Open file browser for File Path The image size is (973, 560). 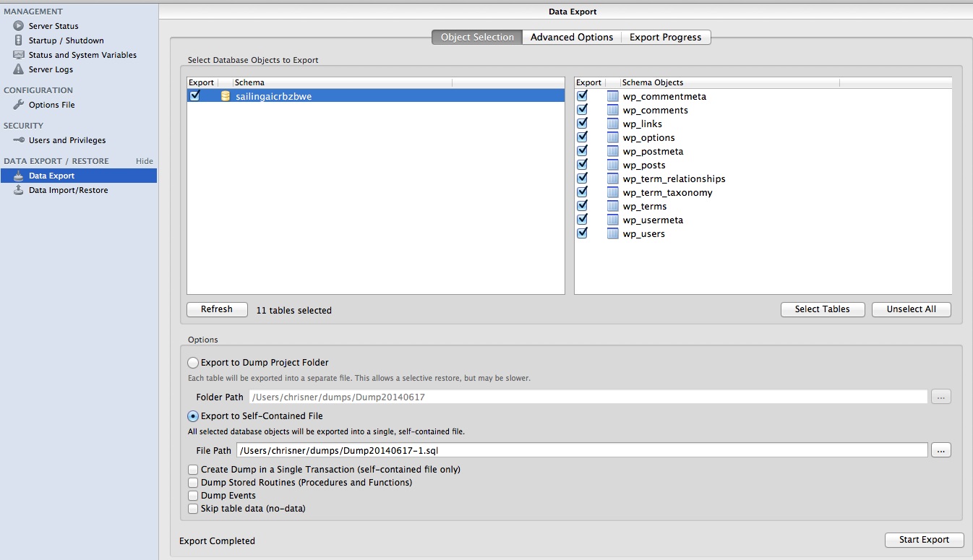(x=940, y=451)
